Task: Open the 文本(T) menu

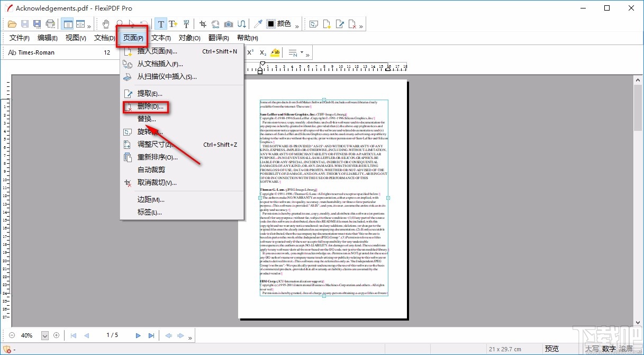Action: click(x=160, y=38)
